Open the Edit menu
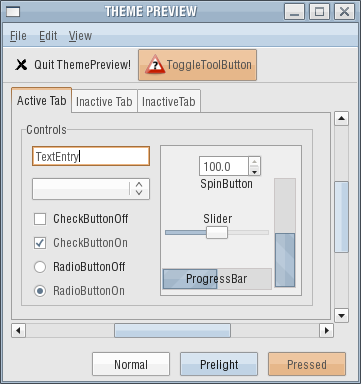Image resolution: width=361 pixels, height=384 pixels. [48, 36]
